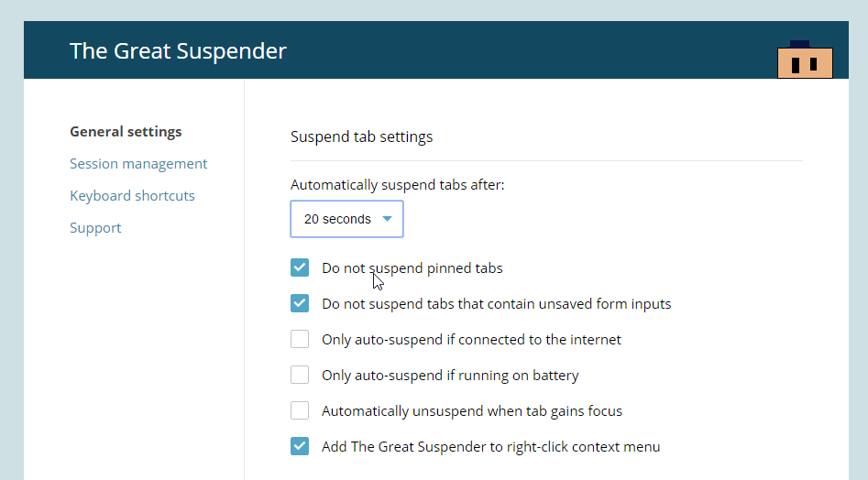Open General settings section
The width and height of the screenshot is (868, 480).
pos(126,132)
